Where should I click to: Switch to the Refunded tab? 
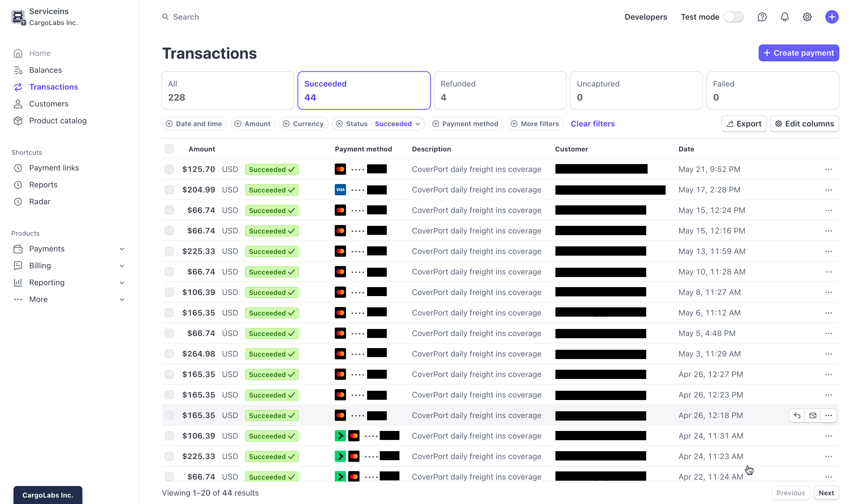click(500, 91)
